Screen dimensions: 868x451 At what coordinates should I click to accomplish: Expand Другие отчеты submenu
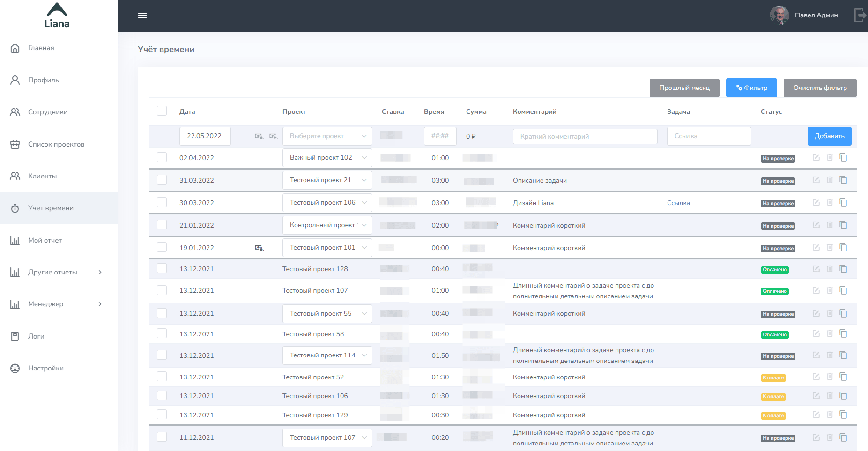point(56,272)
